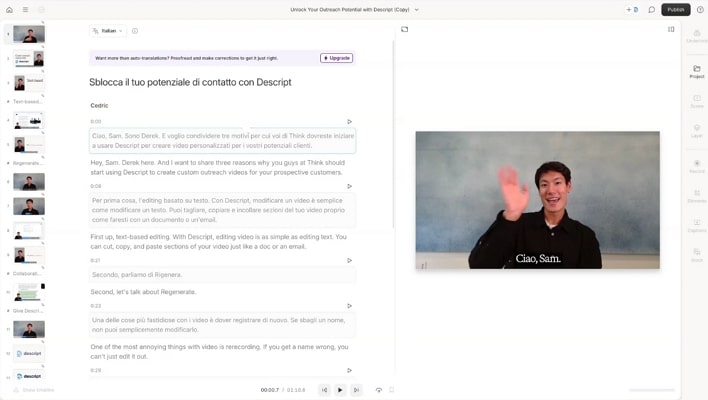The image size is (708, 400).
Task: Click the Publish button
Action: pos(675,9)
